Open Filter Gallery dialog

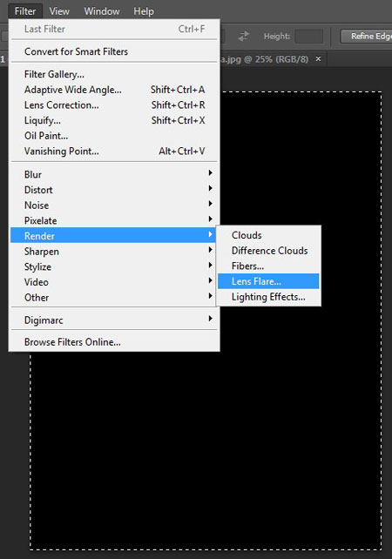click(x=114, y=74)
